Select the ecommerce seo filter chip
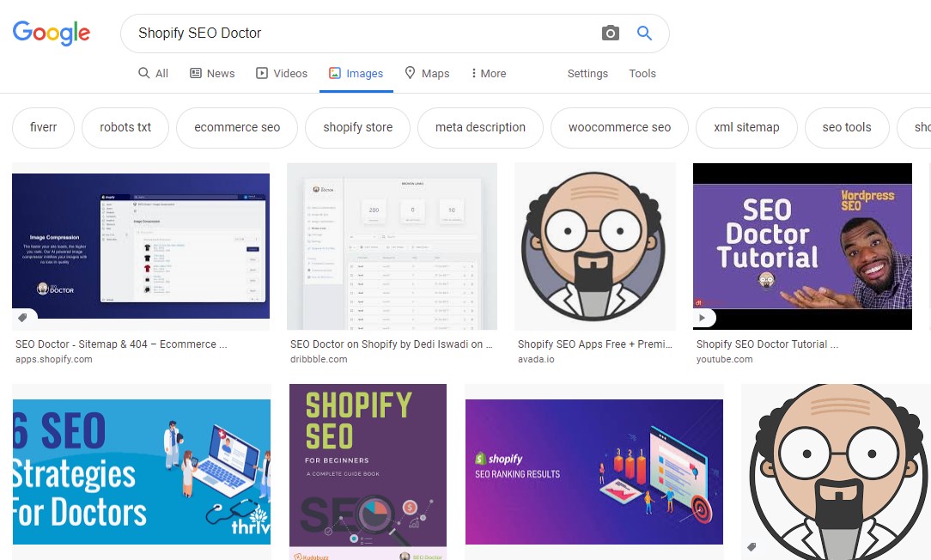The height and width of the screenshot is (560, 931). 237,126
